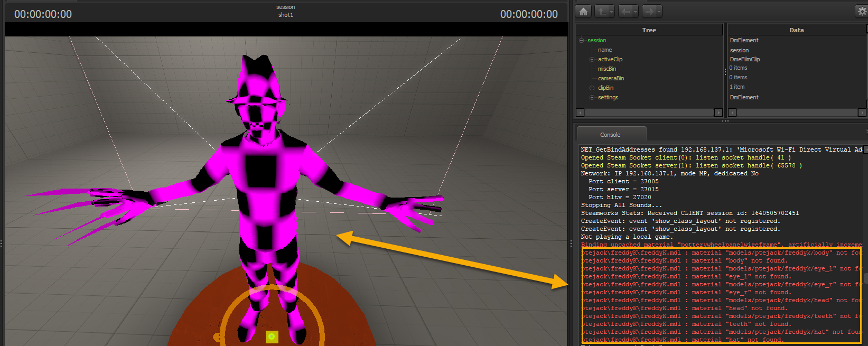
Task: Select the clipBin tree item
Action: click(x=605, y=88)
